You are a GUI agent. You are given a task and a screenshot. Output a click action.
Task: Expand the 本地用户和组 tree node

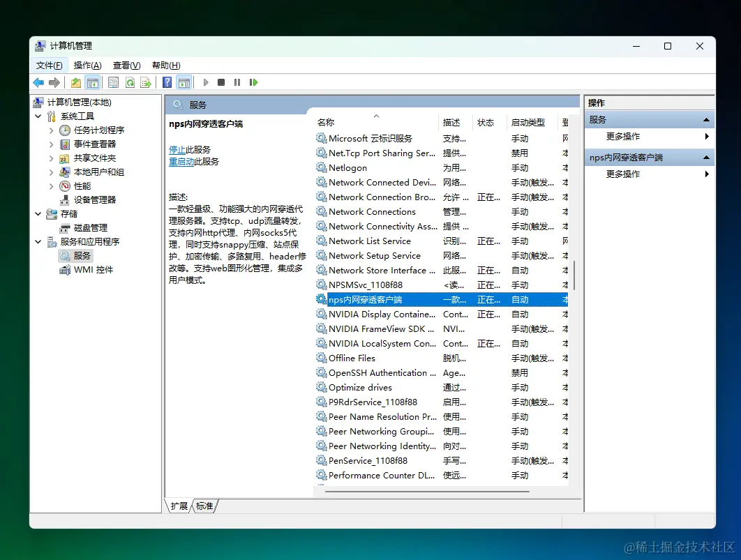click(x=51, y=172)
